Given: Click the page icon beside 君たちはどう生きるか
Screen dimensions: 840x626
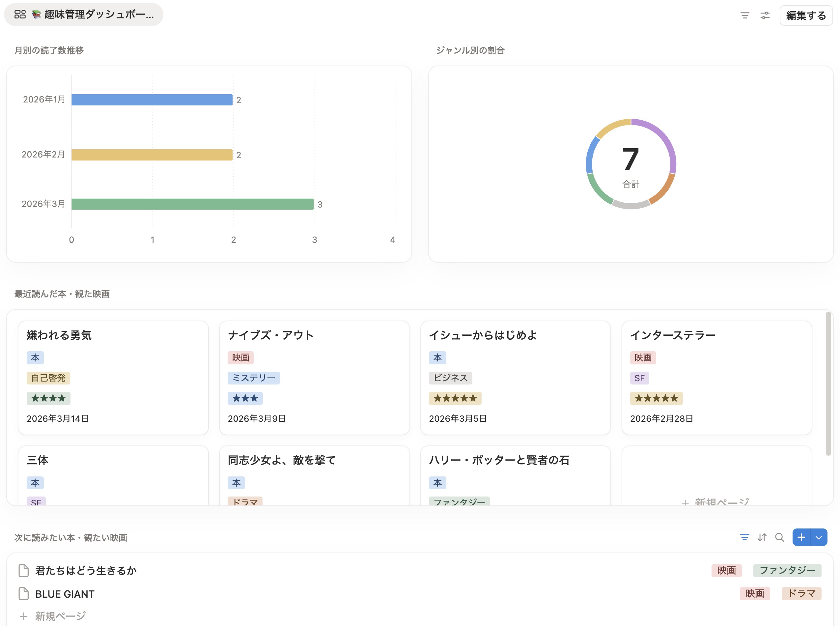Looking at the screenshot, I should 23,570.
